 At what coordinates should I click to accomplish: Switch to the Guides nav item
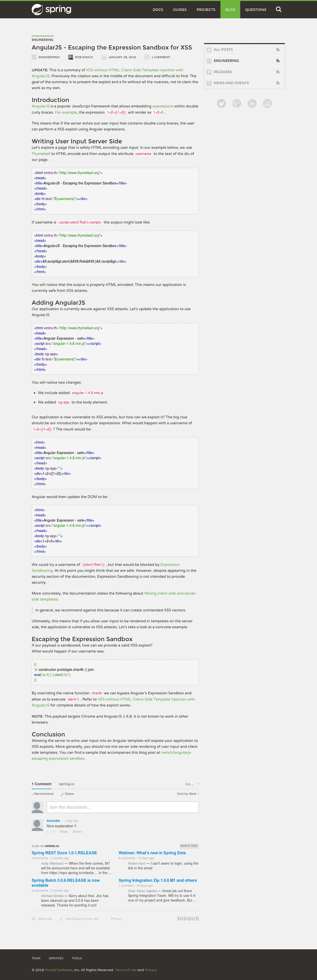click(180, 10)
